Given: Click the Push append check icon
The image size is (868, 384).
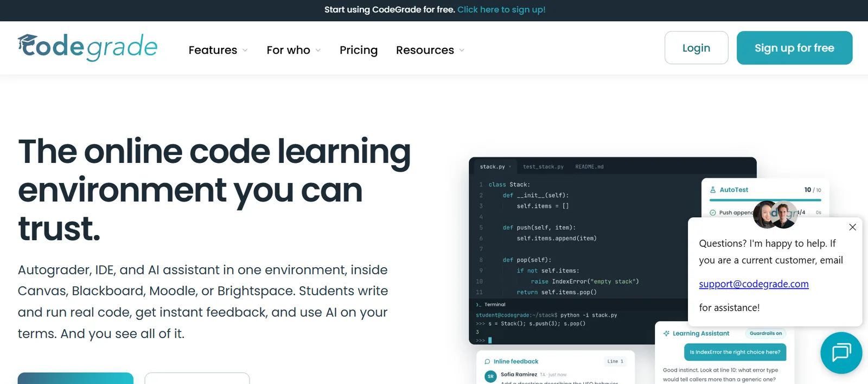Looking at the screenshot, I should [x=713, y=212].
